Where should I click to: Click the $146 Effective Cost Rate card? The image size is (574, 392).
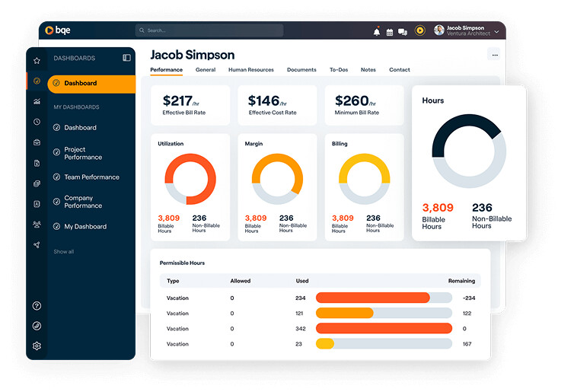click(x=277, y=105)
